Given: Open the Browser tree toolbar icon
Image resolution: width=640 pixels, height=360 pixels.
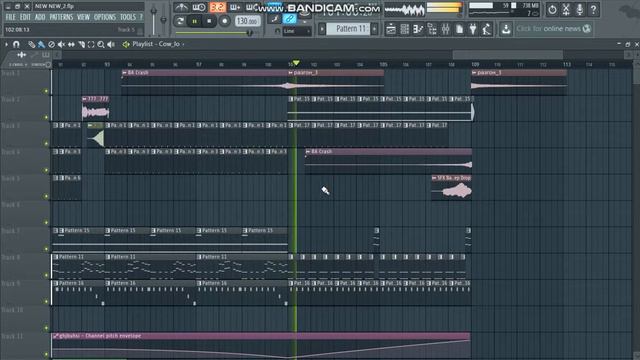Looking at the screenshot, I should (432, 29).
